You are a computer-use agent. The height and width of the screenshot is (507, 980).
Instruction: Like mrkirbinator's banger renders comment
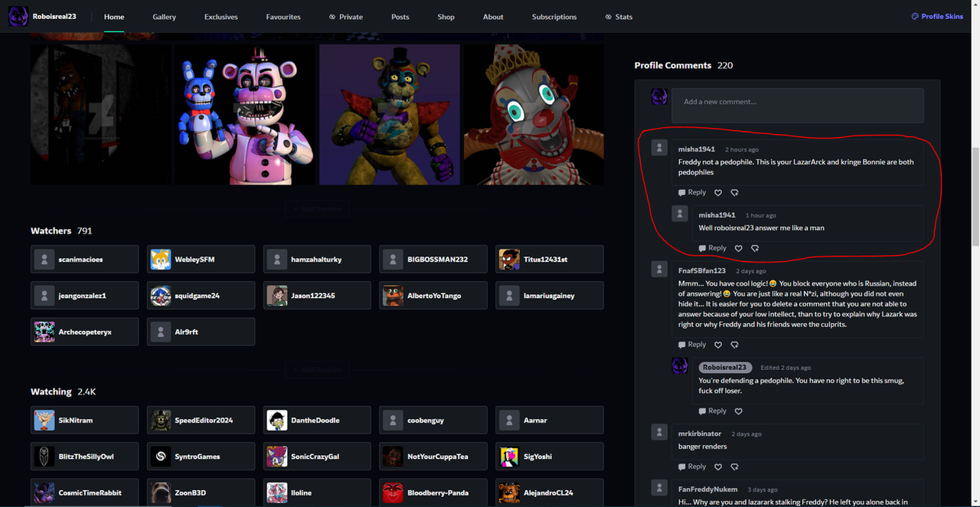(718, 466)
